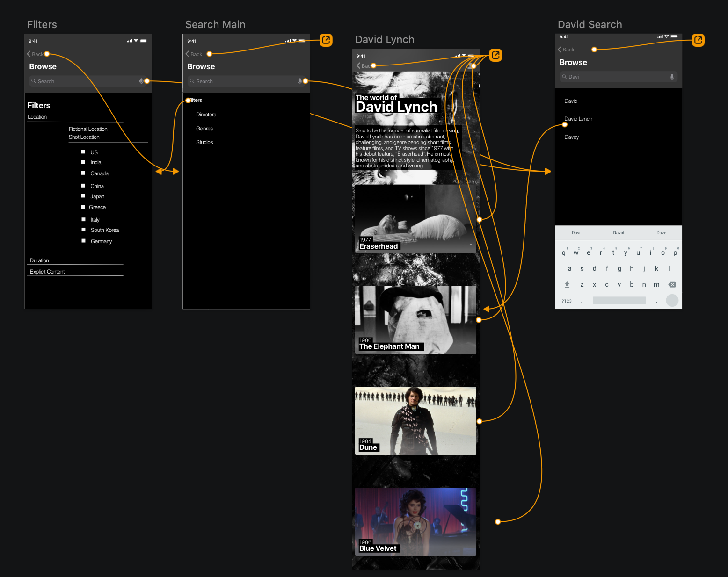The image size is (728, 577).
Task: Open Directors in the Search Main list
Action: point(206,115)
